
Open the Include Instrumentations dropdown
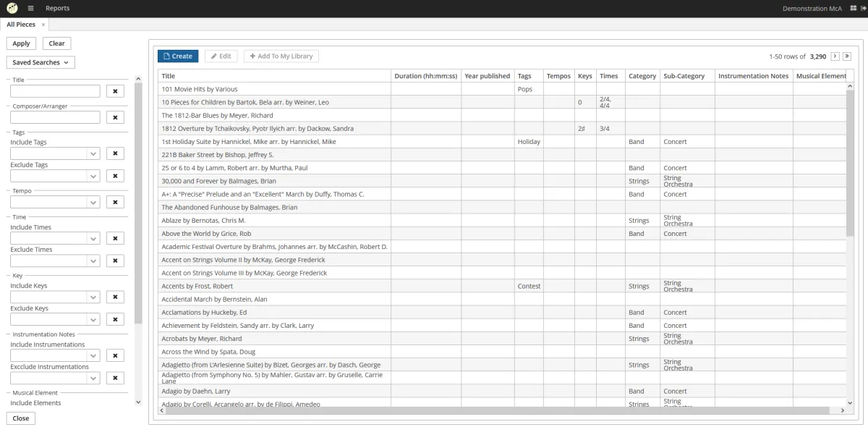(93, 355)
